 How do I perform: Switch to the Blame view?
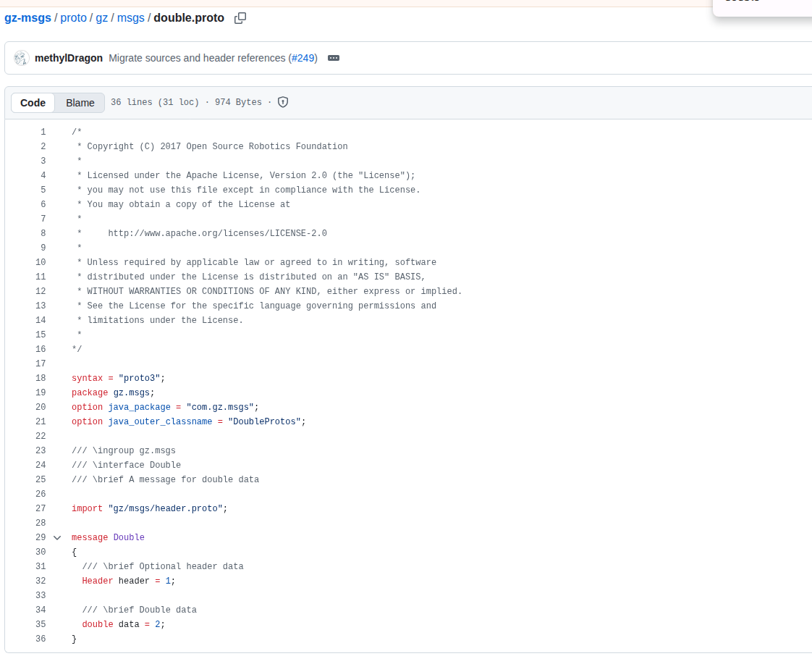coord(80,103)
